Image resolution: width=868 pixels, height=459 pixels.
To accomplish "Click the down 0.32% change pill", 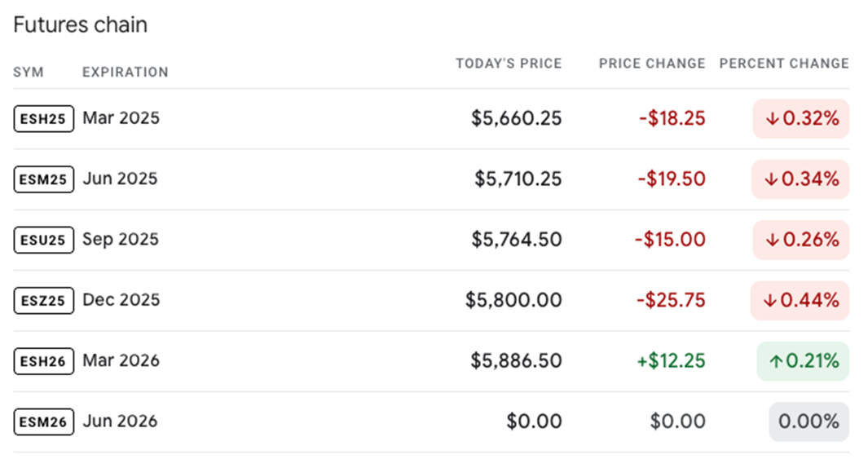I will coord(800,119).
